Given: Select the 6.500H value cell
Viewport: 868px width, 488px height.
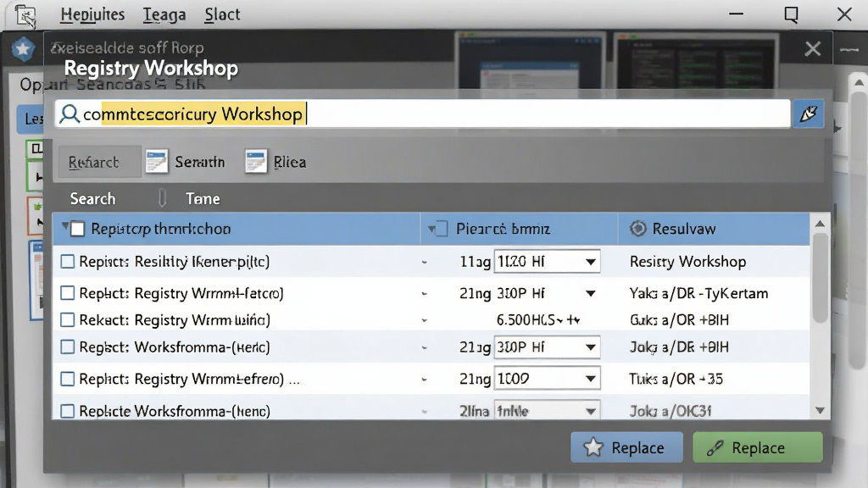Looking at the screenshot, I should tap(538, 319).
